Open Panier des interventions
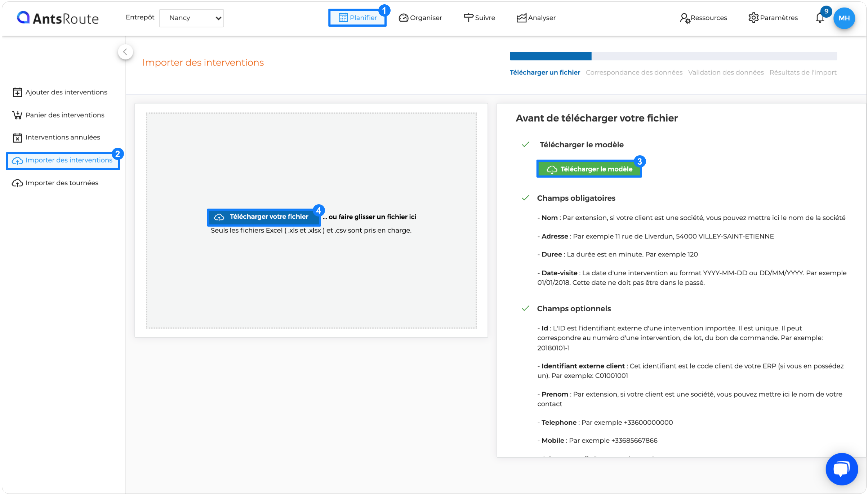Image resolution: width=868 pixels, height=495 pixels. click(x=58, y=115)
